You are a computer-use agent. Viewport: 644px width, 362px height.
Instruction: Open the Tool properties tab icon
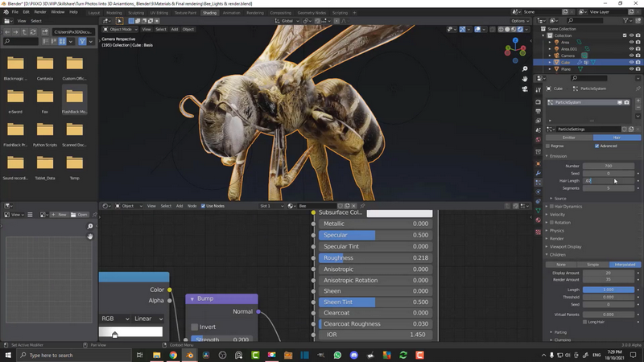(x=538, y=90)
